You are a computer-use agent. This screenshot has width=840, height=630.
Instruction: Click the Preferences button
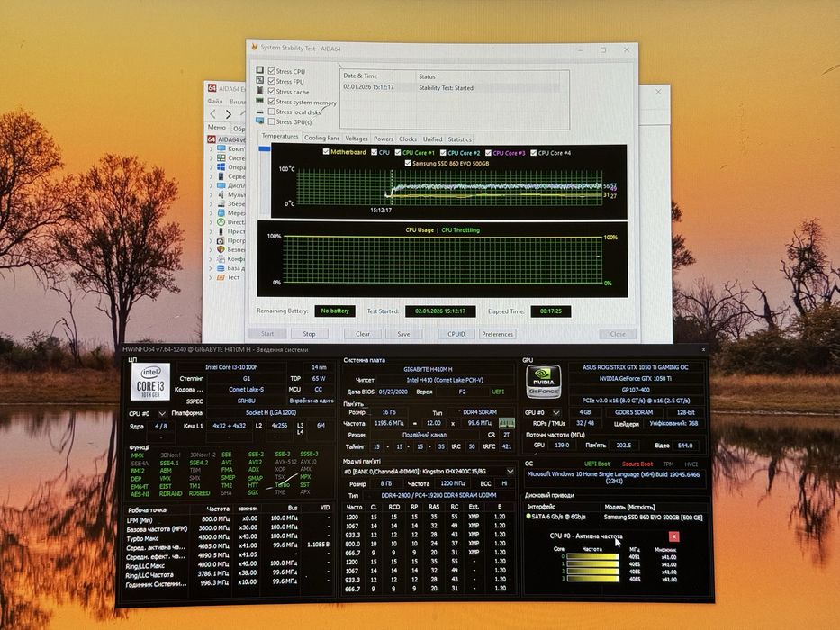click(497, 334)
